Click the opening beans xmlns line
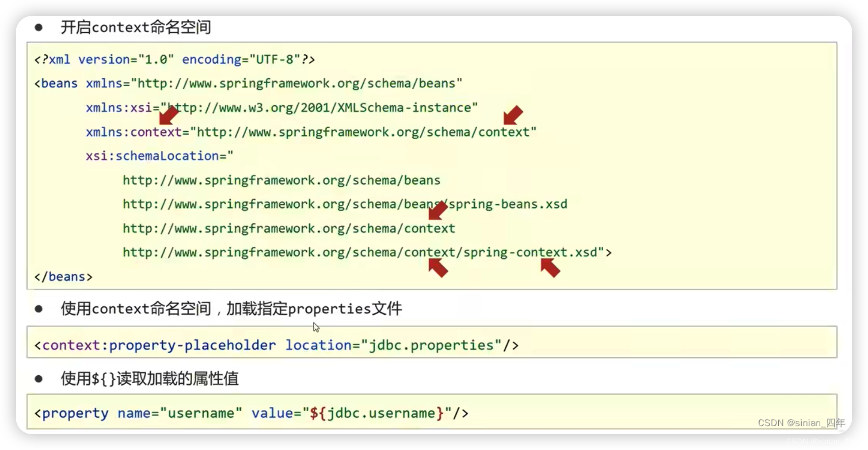The width and height of the screenshot is (868, 450). (248, 83)
